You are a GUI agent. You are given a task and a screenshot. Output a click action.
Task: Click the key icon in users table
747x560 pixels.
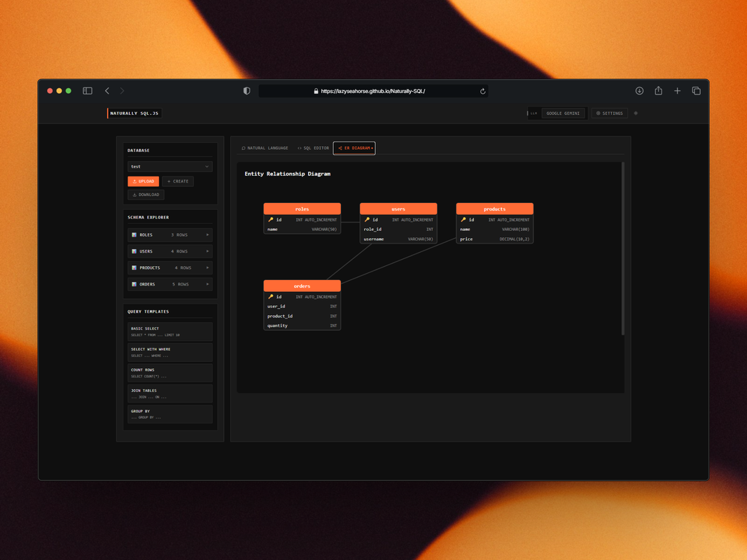pos(367,220)
